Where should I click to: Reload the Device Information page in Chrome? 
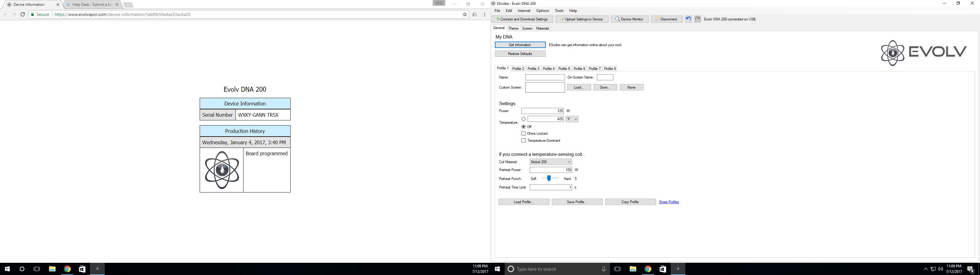pos(23,14)
